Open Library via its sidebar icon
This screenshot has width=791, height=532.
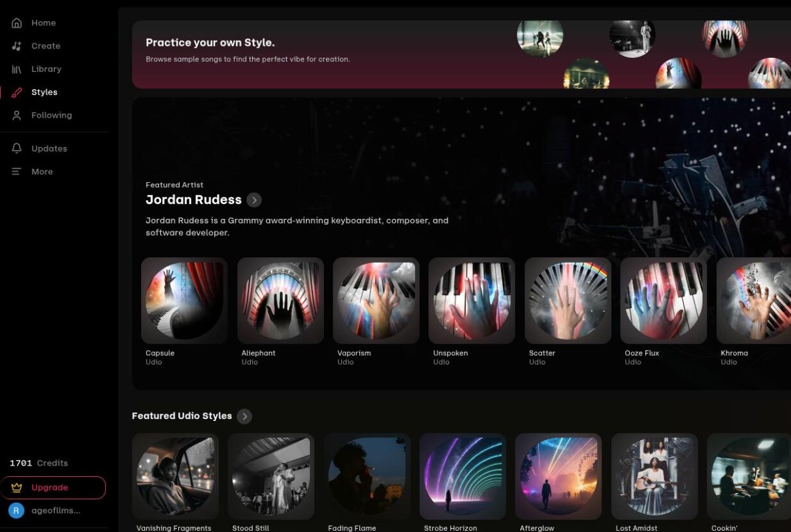pyautogui.click(x=16, y=68)
